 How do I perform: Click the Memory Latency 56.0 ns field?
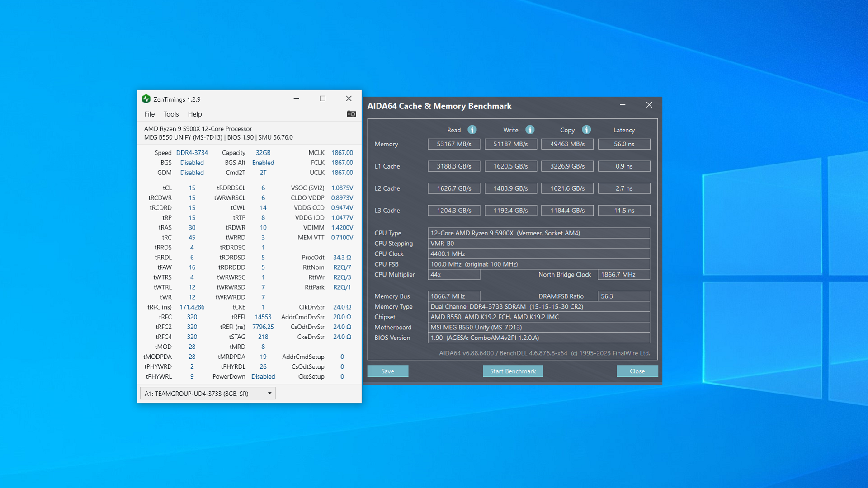point(624,144)
